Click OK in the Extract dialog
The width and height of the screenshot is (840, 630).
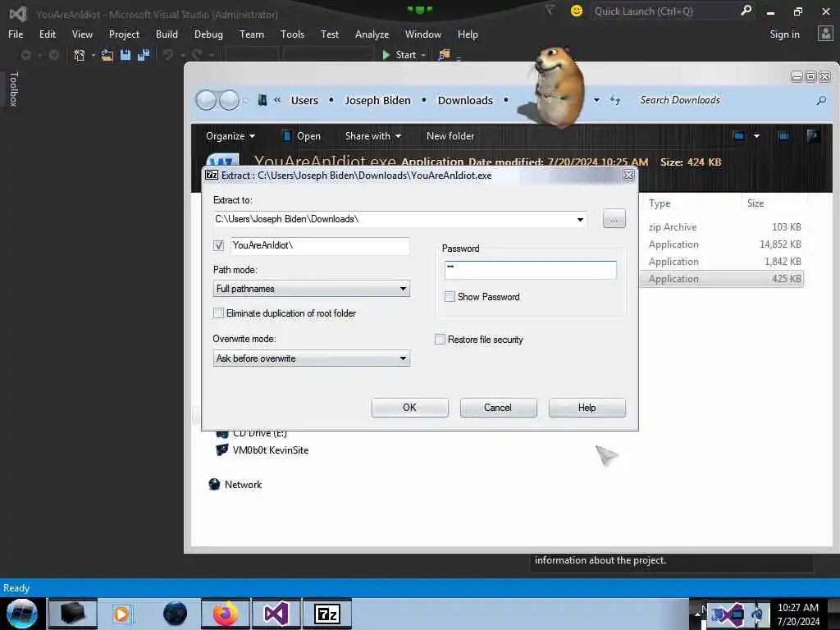pyautogui.click(x=410, y=408)
